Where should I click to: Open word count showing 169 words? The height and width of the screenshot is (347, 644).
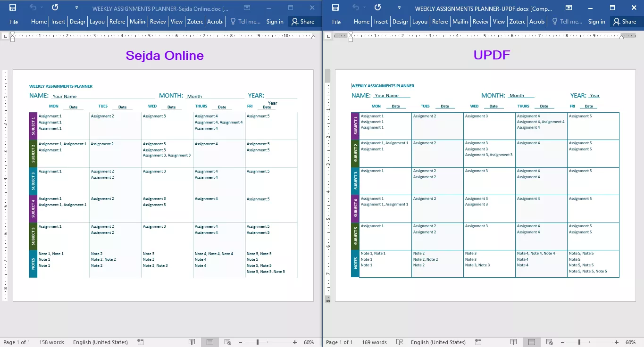click(374, 342)
